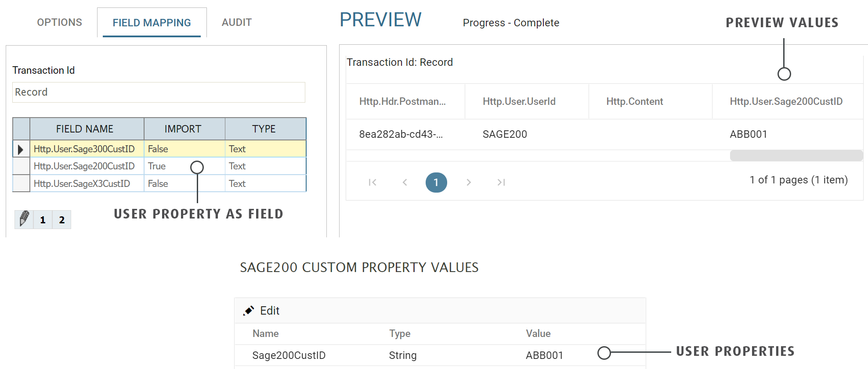Click the Edit pencil icon in custom properties

tap(249, 311)
